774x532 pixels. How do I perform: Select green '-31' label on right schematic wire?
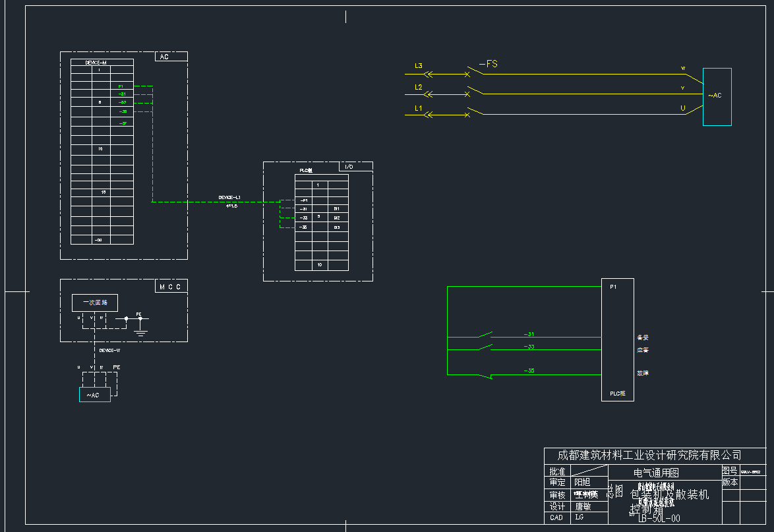[x=529, y=334]
